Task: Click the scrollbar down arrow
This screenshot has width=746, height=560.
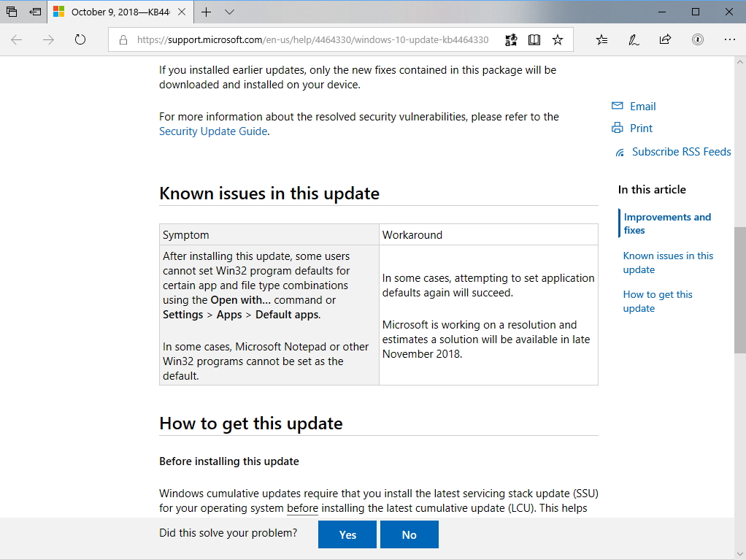Action: pos(740,554)
